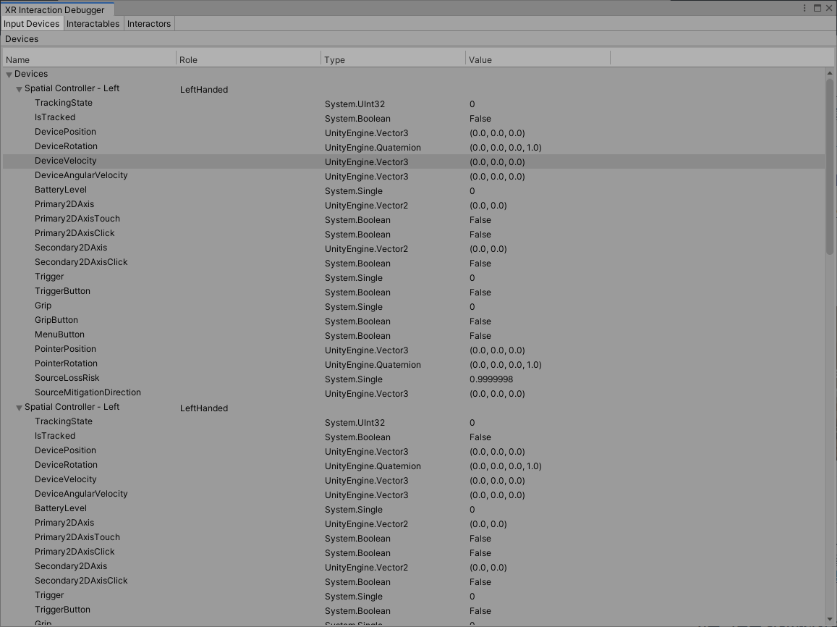
Task: Collapse the root Devices tree node
Action: click(9, 75)
